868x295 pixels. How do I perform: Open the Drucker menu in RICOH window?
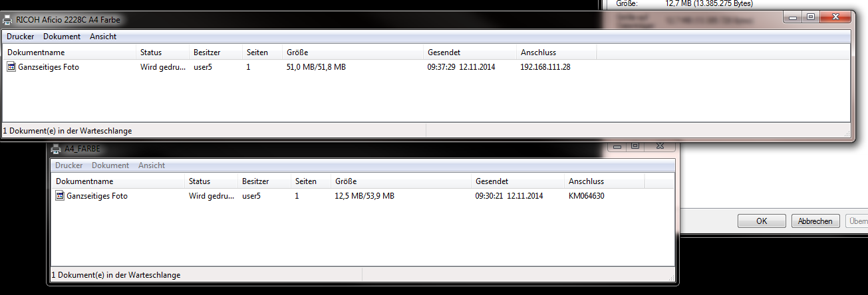pyautogui.click(x=21, y=37)
